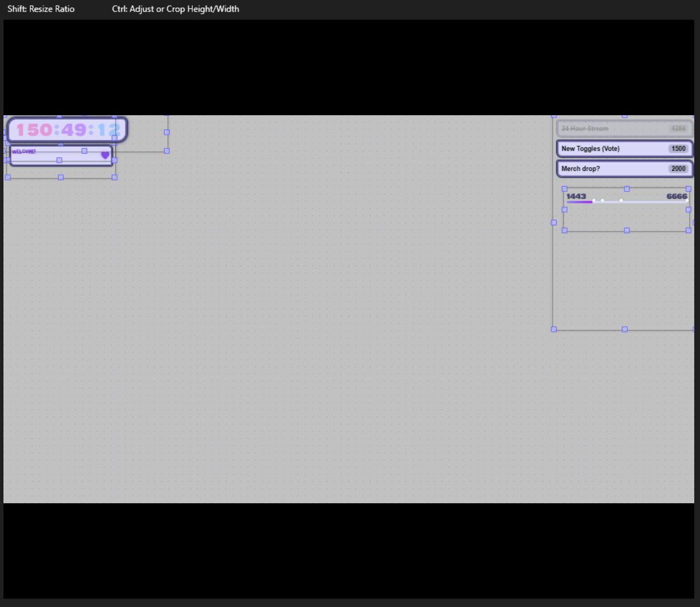Click the purple heart icon in welcome widget
This screenshot has height=607, width=700.
point(105,155)
